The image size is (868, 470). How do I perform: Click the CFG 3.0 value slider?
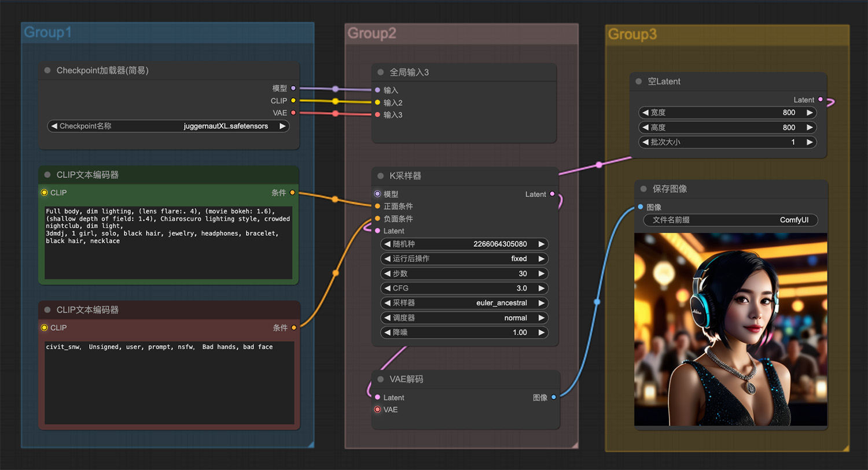[x=464, y=288]
